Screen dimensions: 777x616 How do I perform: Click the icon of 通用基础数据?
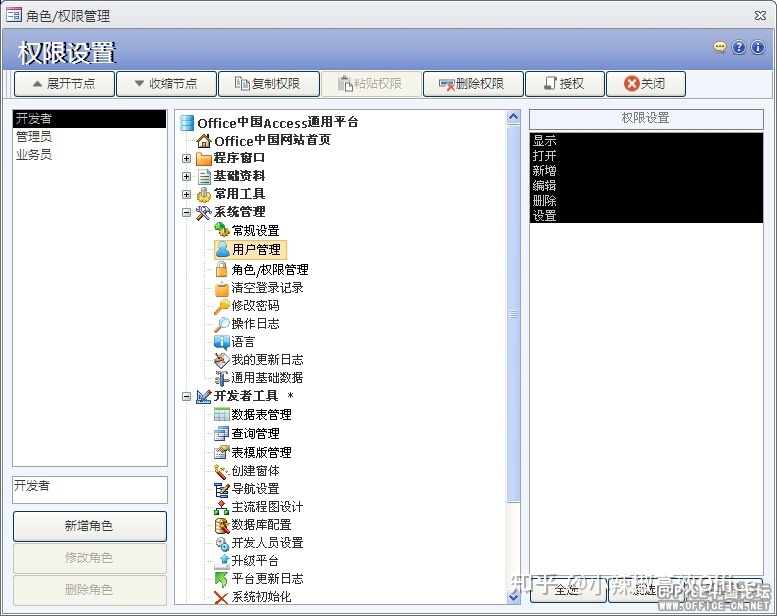(222, 378)
